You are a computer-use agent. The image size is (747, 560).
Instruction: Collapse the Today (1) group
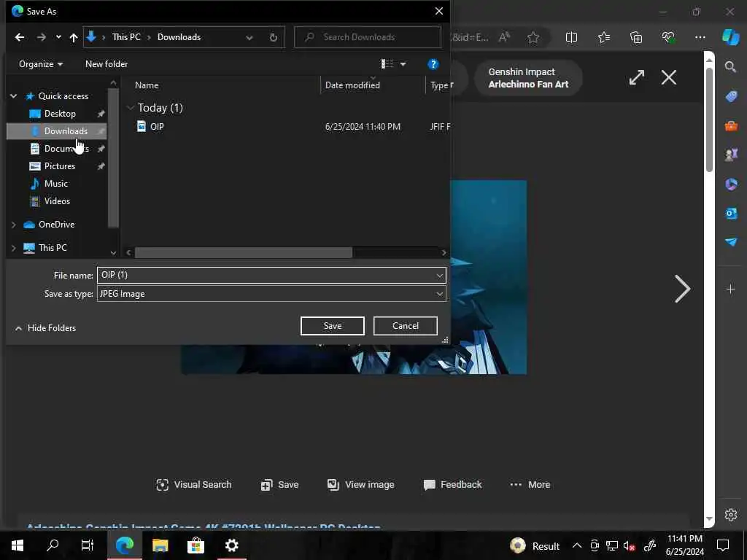[x=131, y=108]
